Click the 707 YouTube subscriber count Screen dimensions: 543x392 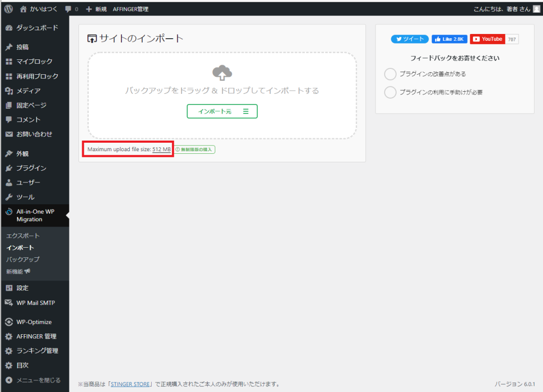point(512,39)
